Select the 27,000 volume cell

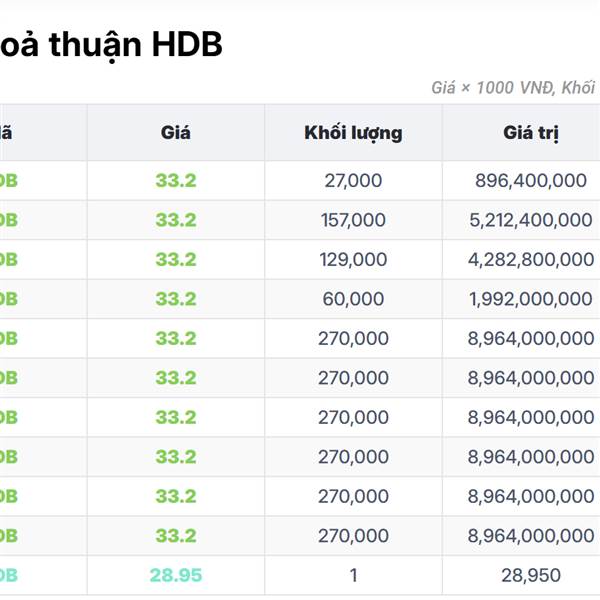point(353,180)
